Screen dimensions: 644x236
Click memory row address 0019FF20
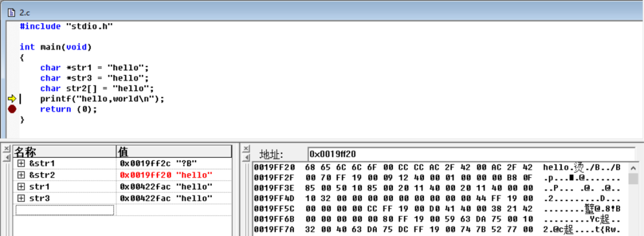tap(274, 167)
